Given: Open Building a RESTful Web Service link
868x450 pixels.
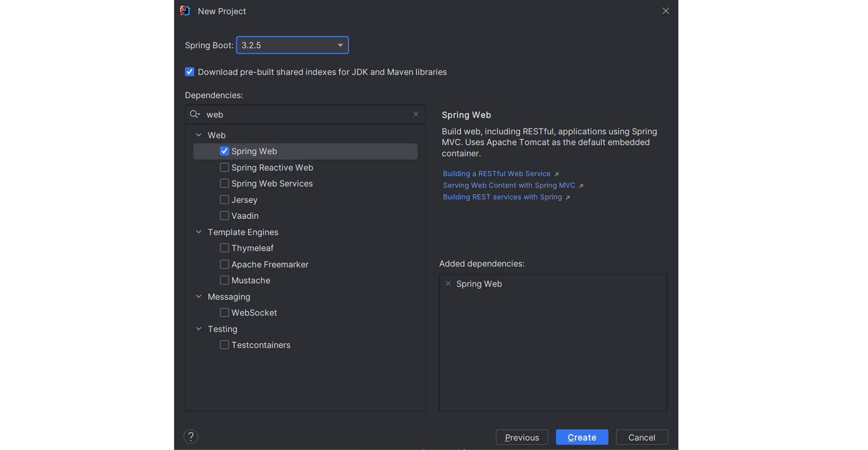Looking at the screenshot, I should pos(496,174).
